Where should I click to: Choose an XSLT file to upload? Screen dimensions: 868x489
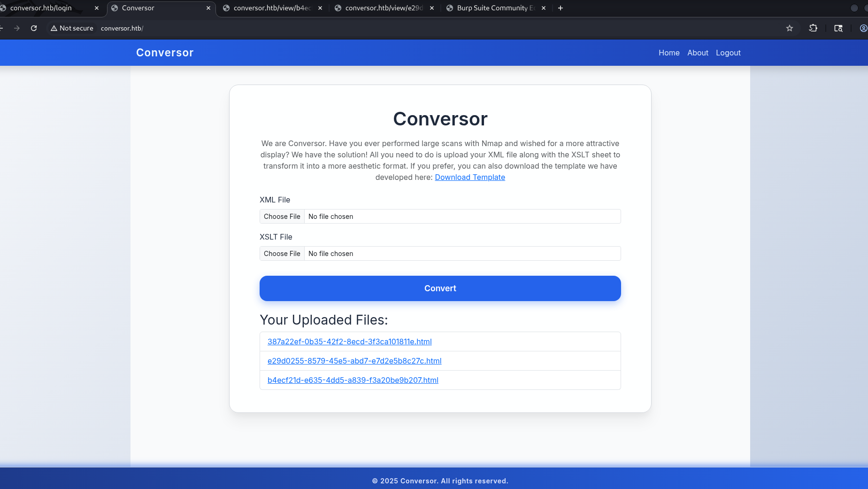click(x=282, y=253)
